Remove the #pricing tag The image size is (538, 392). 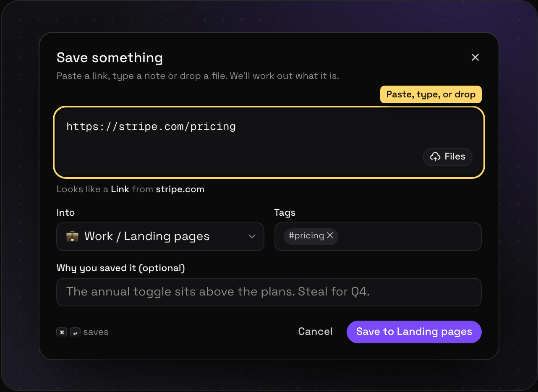(x=330, y=236)
